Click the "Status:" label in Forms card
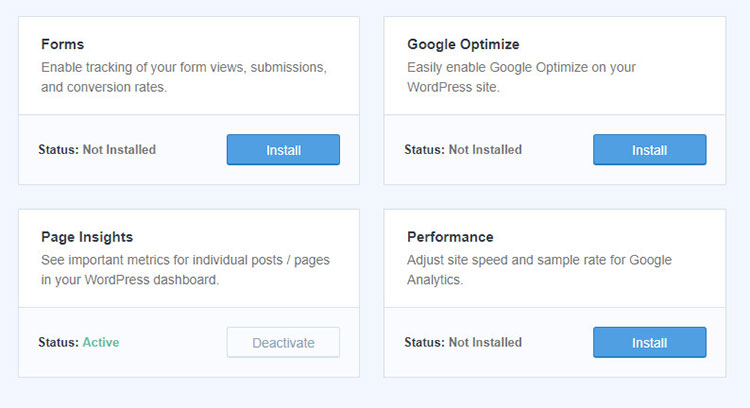The image size is (750, 408). point(58,150)
